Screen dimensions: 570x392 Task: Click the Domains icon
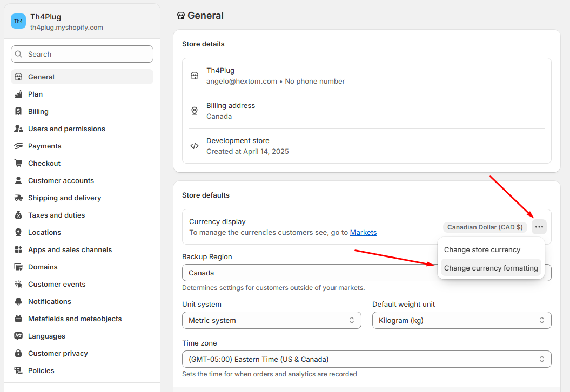[x=18, y=267]
